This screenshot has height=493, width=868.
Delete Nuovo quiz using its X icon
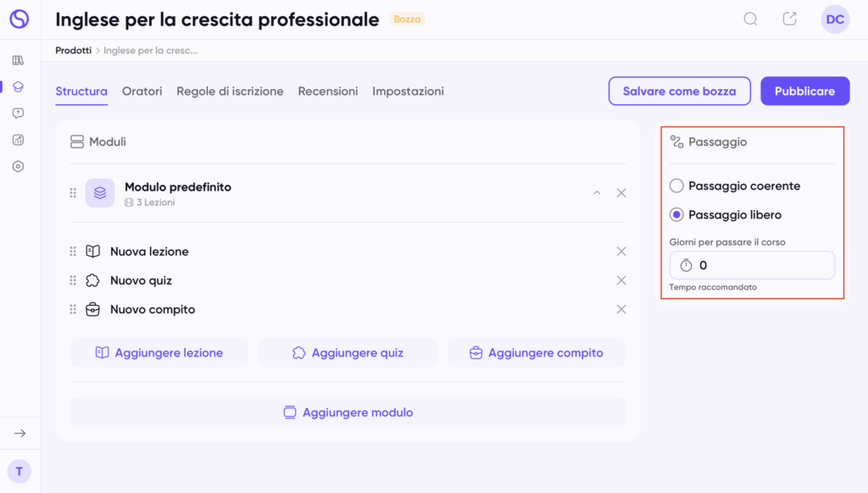[x=621, y=280]
